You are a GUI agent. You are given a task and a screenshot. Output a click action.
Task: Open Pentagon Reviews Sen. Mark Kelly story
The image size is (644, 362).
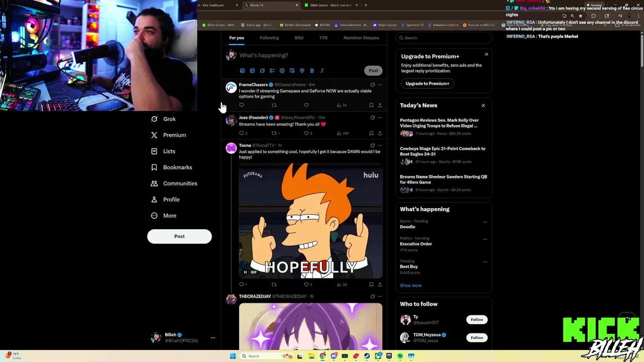tap(439, 123)
